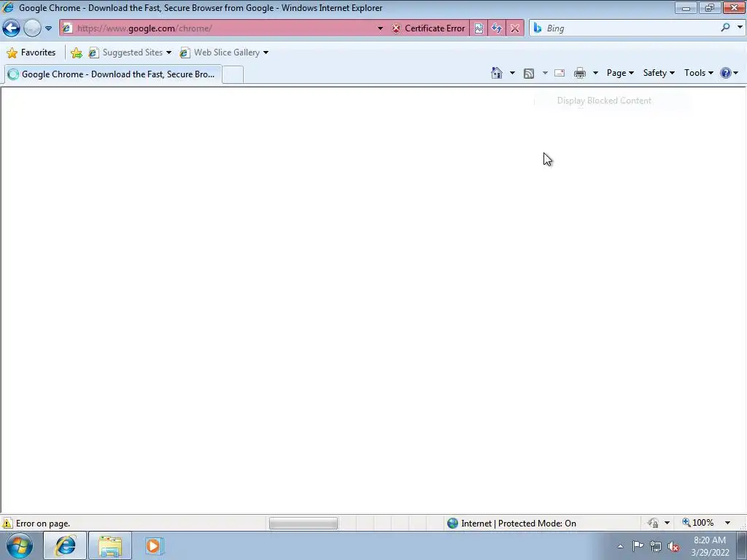This screenshot has height=560, width=747.
Task: Open the Windows Start button
Action: click(x=20, y=545)
